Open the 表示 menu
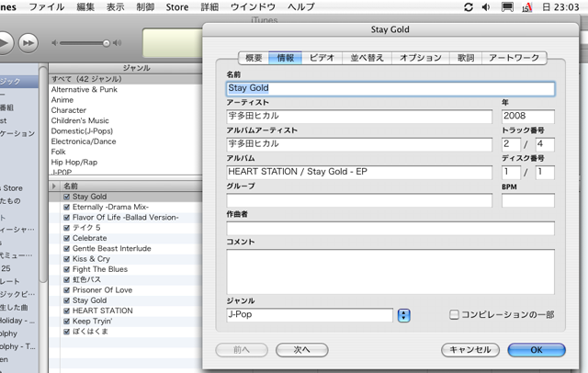This screenshot has height=373, width=588. pos(115,6)
